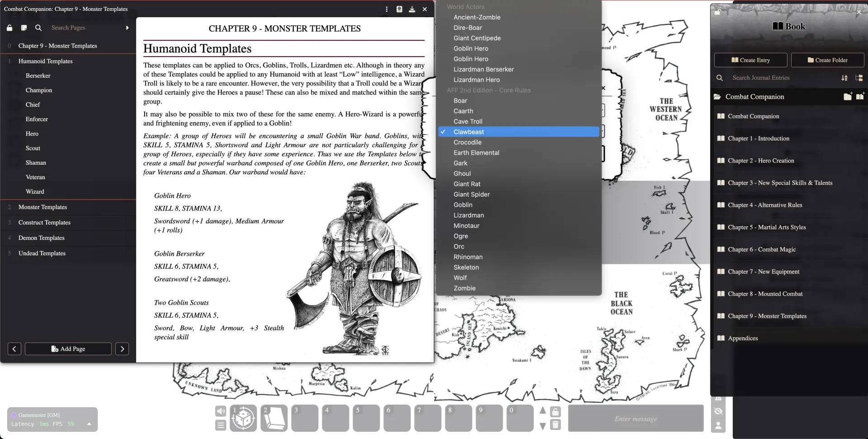Image resolution: width=868 pixels, height=439 pixels.
Task: Toggle the hotbar lock icon
Action: 556,411
